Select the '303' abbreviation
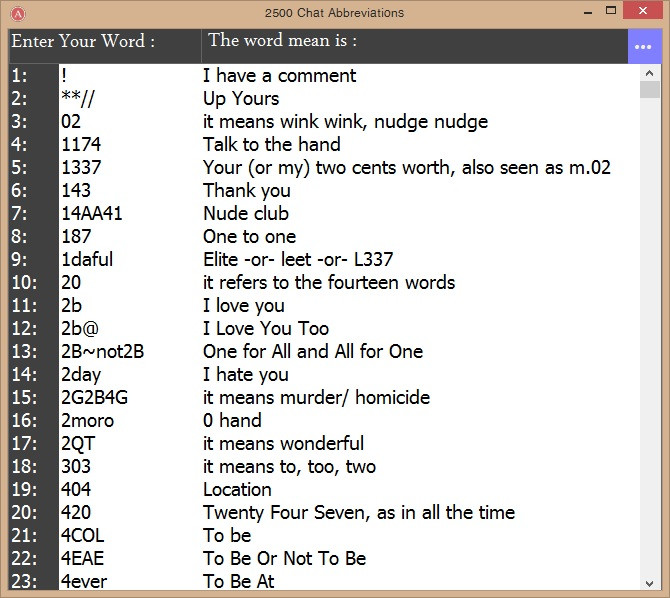Viewport: 670px width, 598px height. coord(76,466)
